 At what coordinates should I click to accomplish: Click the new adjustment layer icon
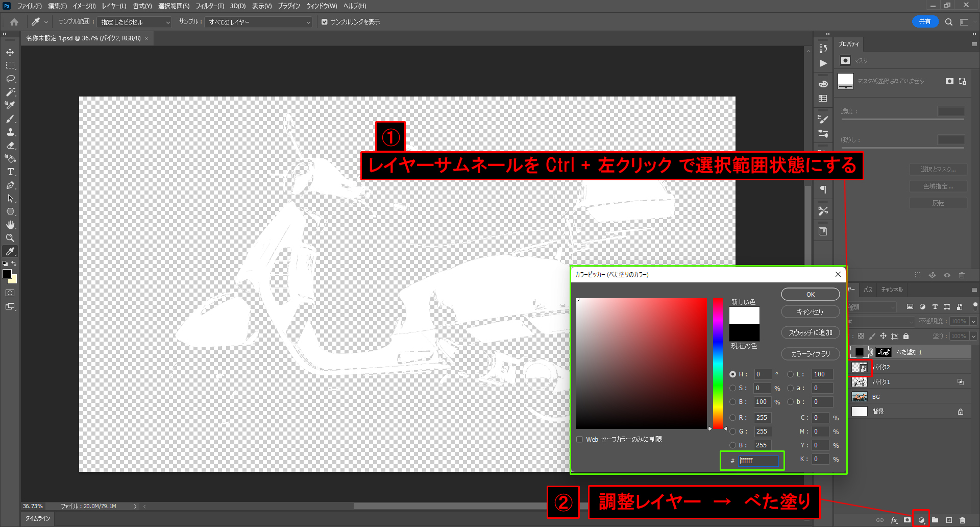pyautogui.click(x=921, y=520)
